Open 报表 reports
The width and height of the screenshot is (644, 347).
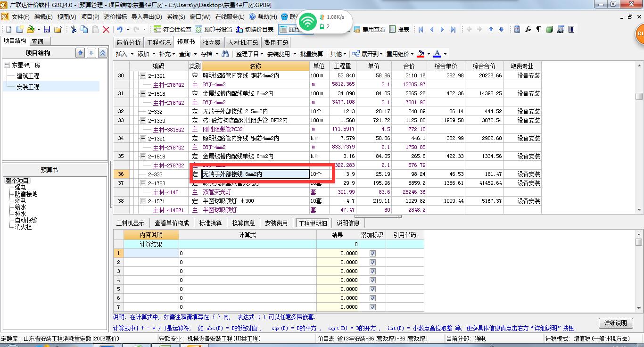point(399,29)
